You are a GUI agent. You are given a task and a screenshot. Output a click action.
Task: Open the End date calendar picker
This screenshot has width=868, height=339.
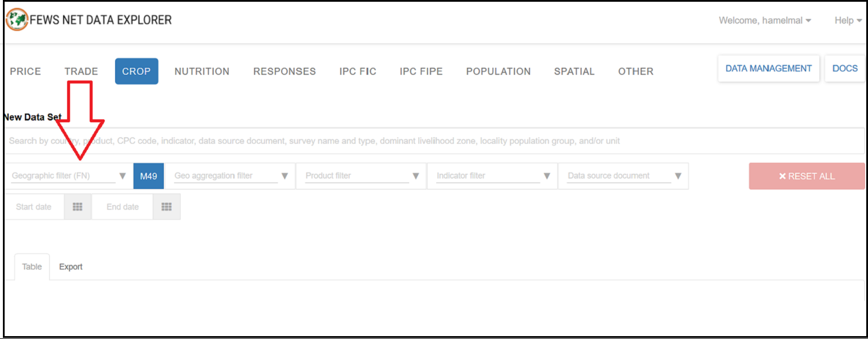point(167,207)
